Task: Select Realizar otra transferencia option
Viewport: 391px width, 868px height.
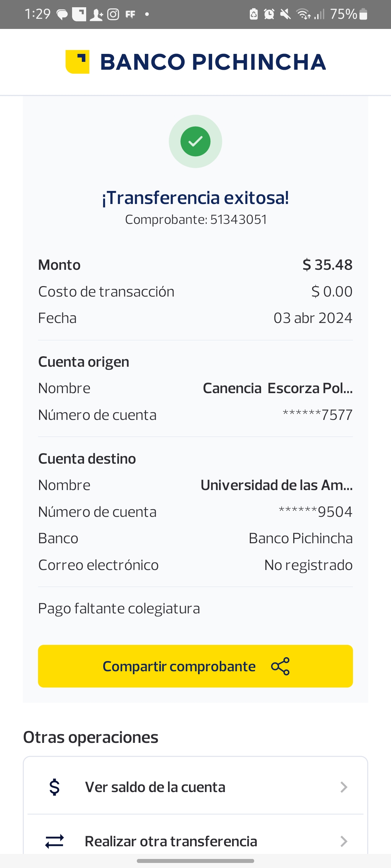Action: [x=171, y=841]
